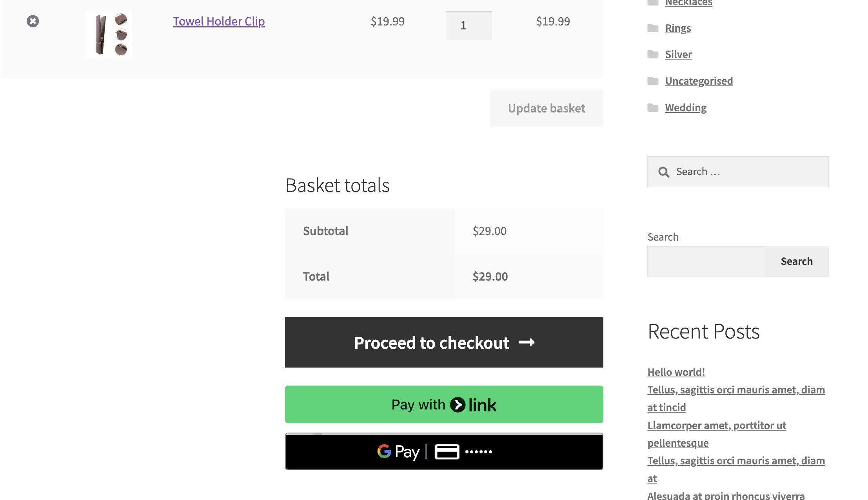Click the Necklaces category expander
This screenshot has width=868, height=500.
654,2
